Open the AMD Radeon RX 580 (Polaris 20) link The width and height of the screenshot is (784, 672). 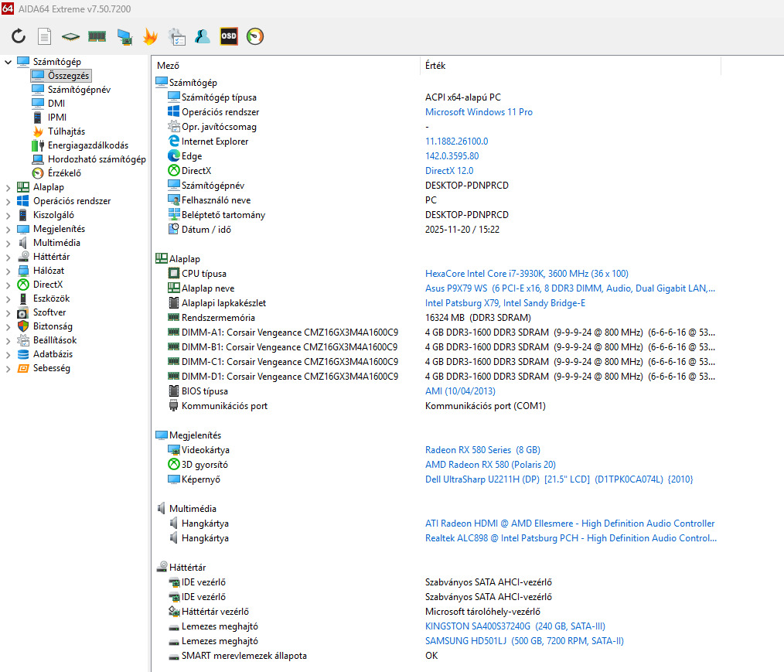(x=490, y=465)
